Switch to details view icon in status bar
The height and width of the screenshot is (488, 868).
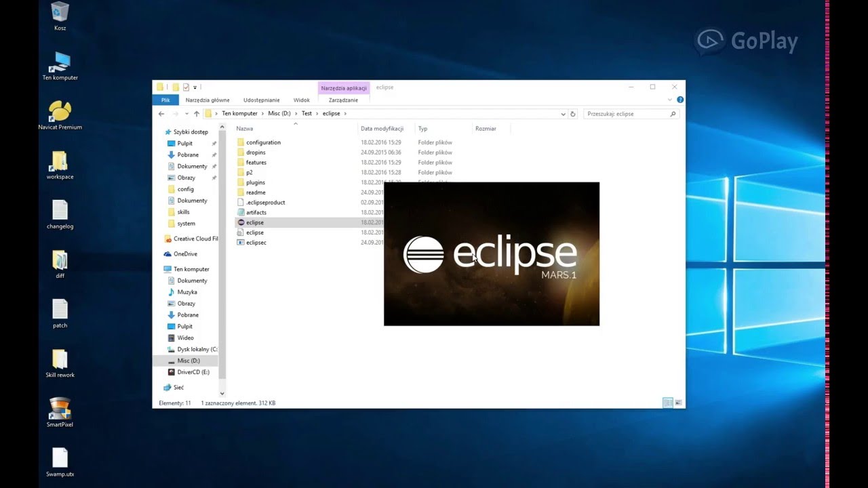668,403
